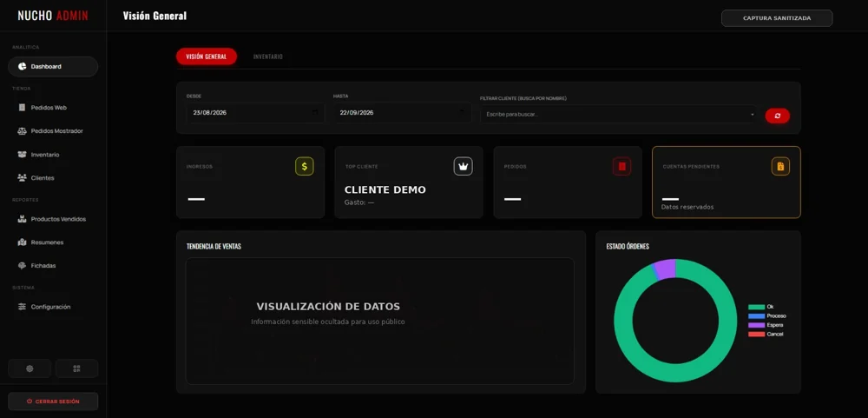
Task: Click the Estado Órdenes heading
Action: pos(628,247)
